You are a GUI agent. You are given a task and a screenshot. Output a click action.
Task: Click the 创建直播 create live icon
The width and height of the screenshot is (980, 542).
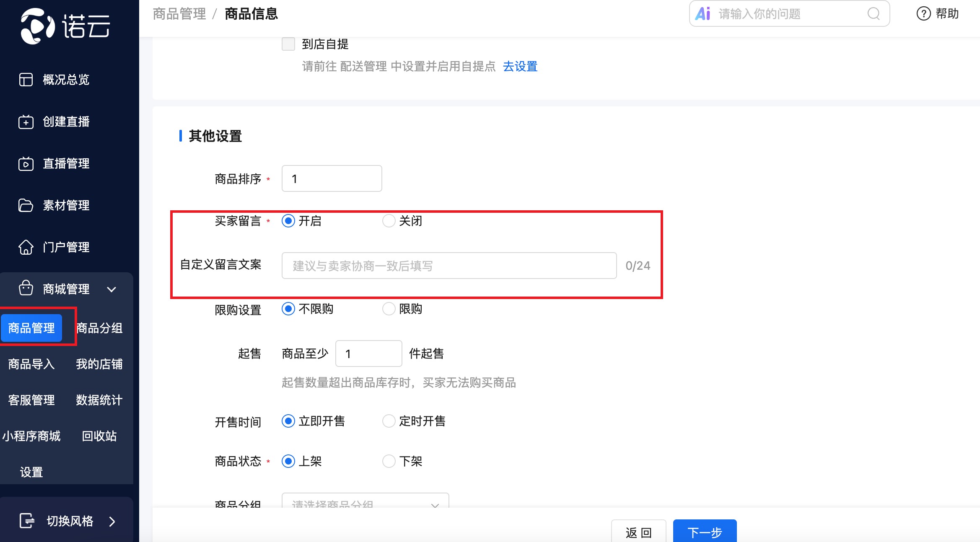pos(26,122)
